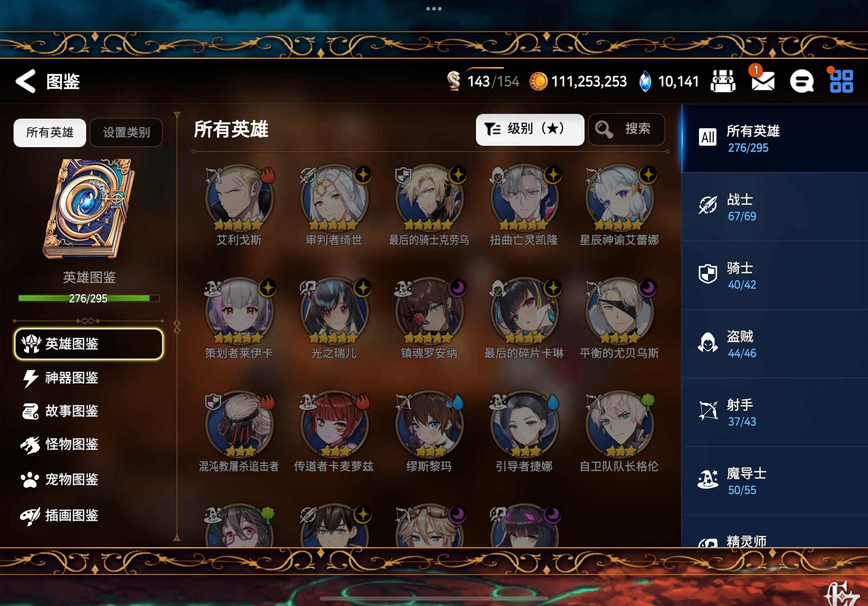Filter heroes by 魔导士 class
Viewport: 868px width, 606px height.
[775, 481]
